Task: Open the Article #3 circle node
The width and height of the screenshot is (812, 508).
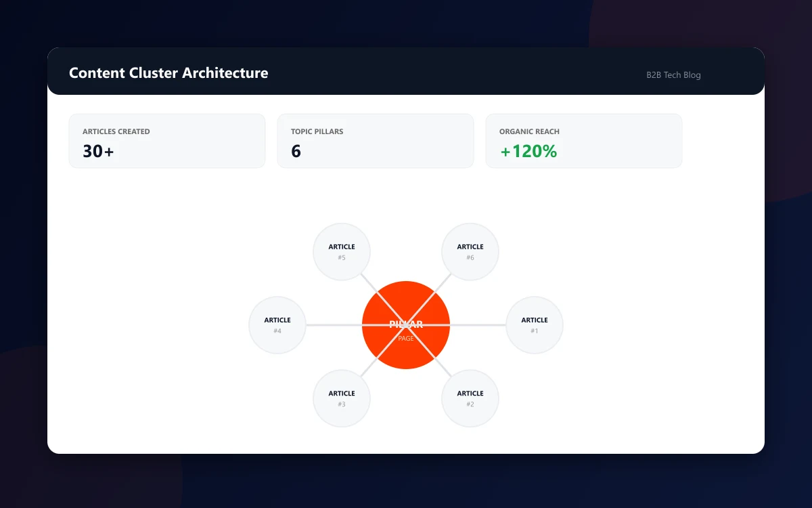Action: pyautogui.click(x=342, y=398)
